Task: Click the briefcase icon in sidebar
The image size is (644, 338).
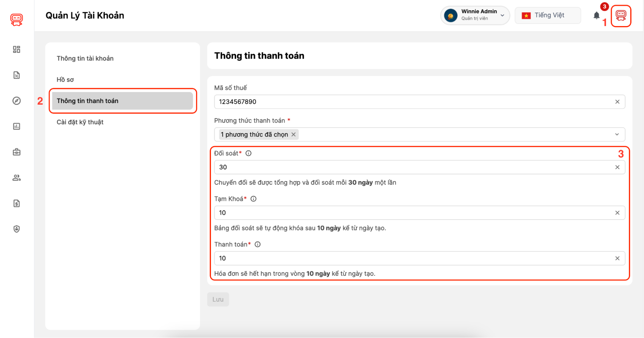Action: pos(16,152)
